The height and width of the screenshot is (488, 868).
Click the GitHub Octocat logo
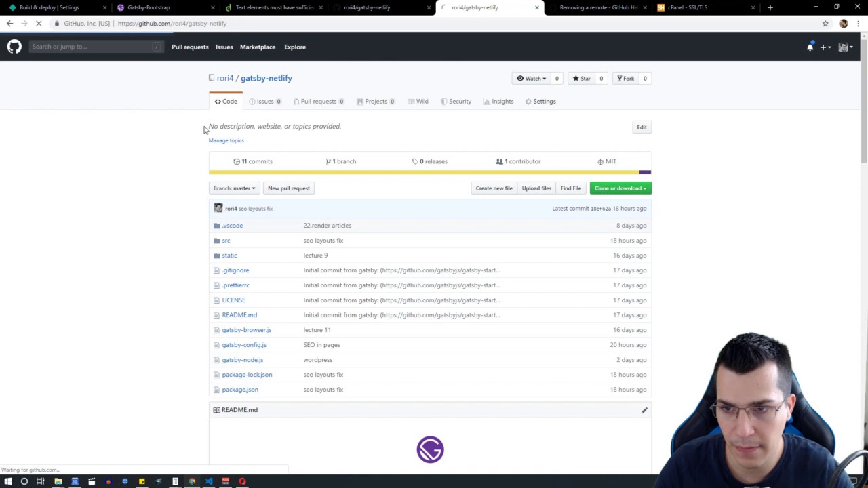(x=14, y=47)
